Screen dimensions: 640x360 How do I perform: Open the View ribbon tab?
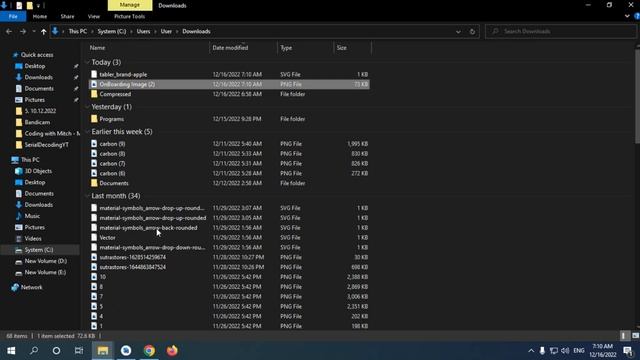[93, 16]
